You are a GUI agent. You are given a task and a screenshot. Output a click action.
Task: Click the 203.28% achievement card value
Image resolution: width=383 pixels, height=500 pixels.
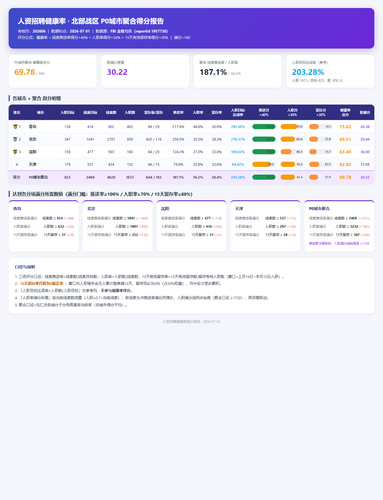308,72
